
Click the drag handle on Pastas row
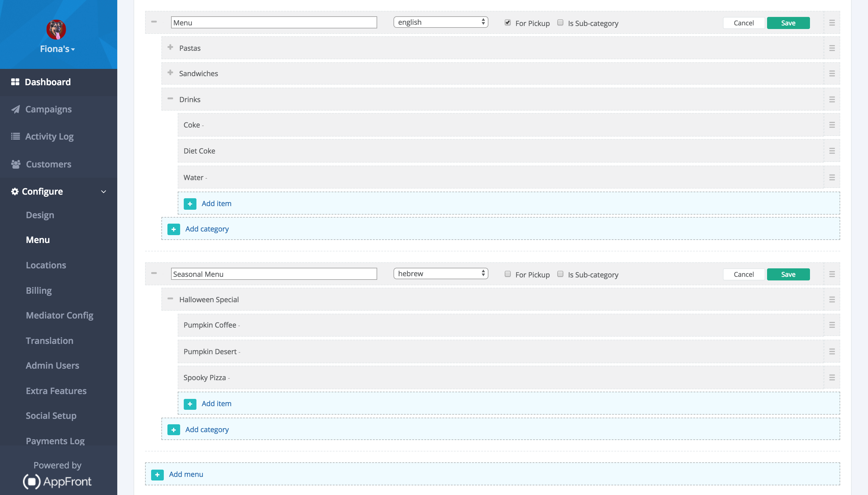tap(832, 48)
